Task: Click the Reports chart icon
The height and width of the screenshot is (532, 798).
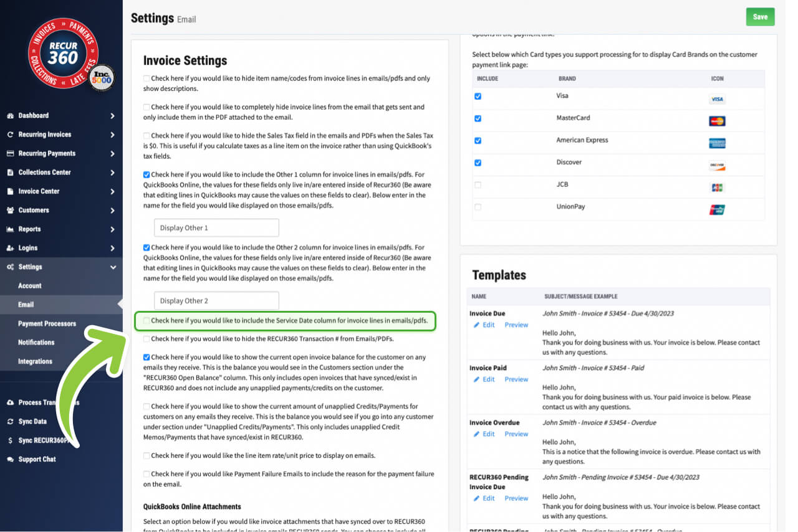Action: (10, 229)
